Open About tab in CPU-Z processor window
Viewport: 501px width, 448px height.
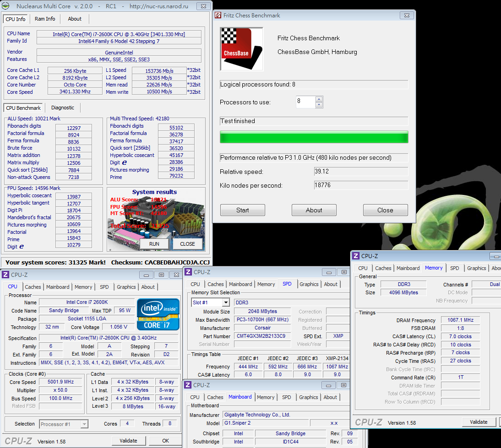point(148,287)
